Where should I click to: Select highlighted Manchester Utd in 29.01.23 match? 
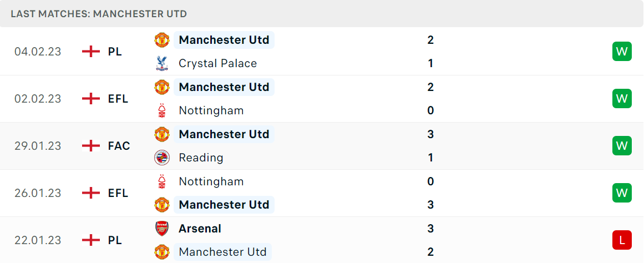(224, 134)
